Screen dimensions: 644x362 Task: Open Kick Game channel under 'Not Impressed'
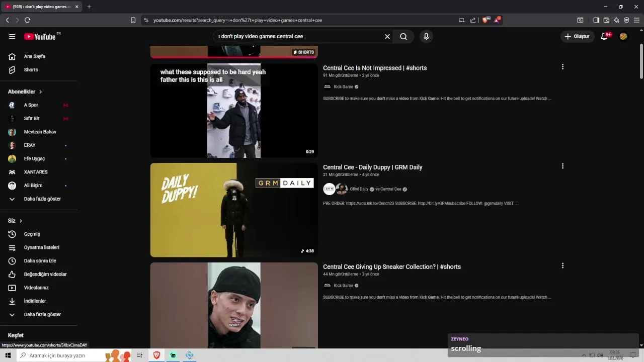click(x=344, y=86)
